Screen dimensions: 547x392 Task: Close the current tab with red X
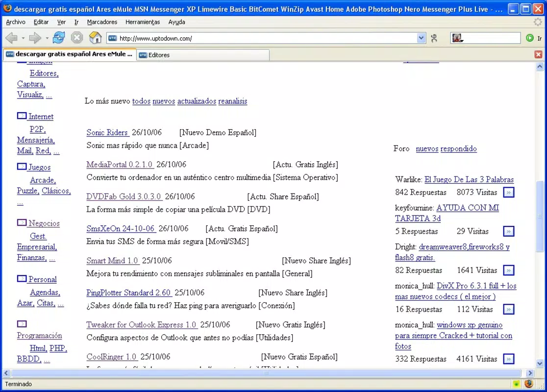(538, 54)
